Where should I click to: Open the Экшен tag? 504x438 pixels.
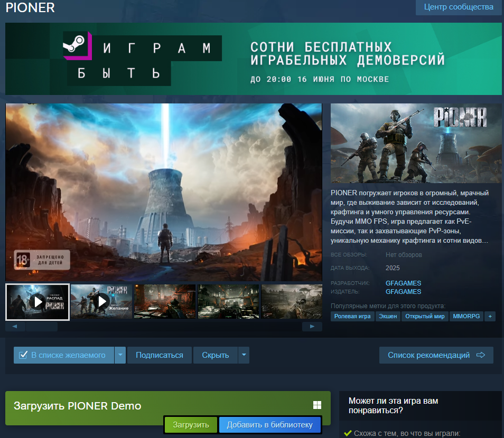click(388, 316)
